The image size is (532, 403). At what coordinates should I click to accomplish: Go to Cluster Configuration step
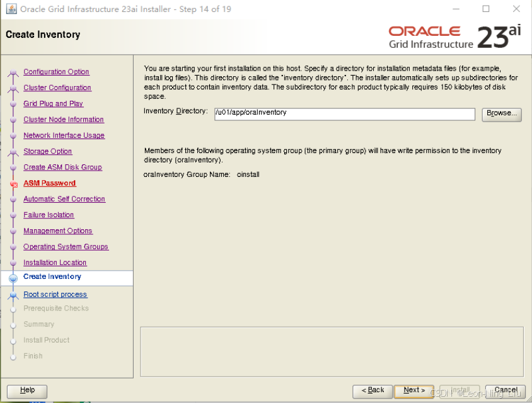coord(57,88)
